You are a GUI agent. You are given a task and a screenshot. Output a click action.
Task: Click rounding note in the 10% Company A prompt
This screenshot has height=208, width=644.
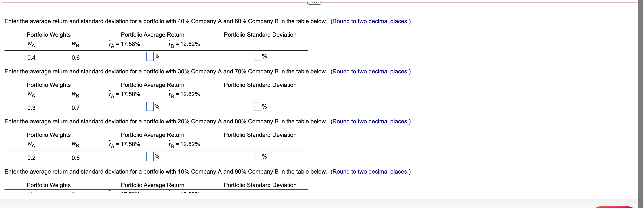(x=371, y=172)
